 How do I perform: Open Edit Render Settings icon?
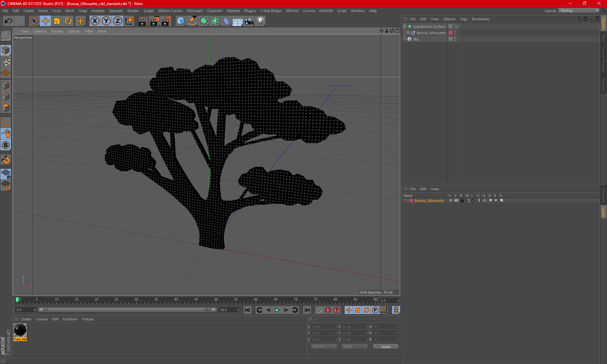[166, 21]
